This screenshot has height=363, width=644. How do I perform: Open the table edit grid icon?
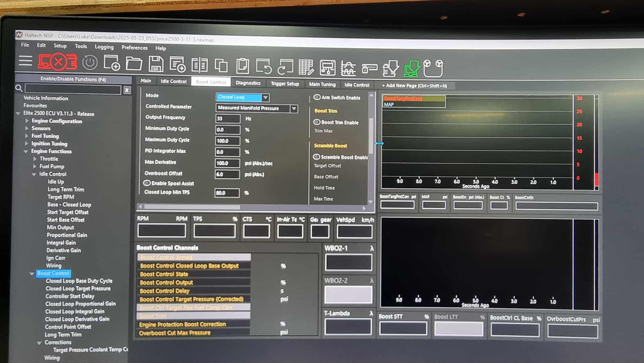click(x=306, y=67)
